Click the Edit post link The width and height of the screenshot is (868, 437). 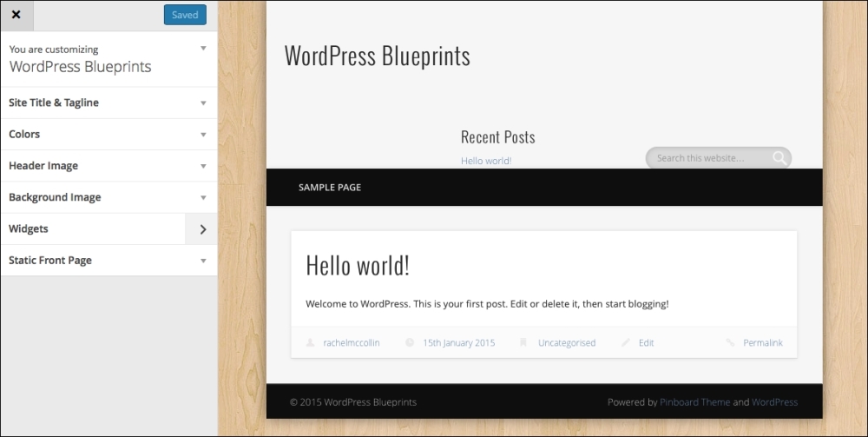point(646,343)
